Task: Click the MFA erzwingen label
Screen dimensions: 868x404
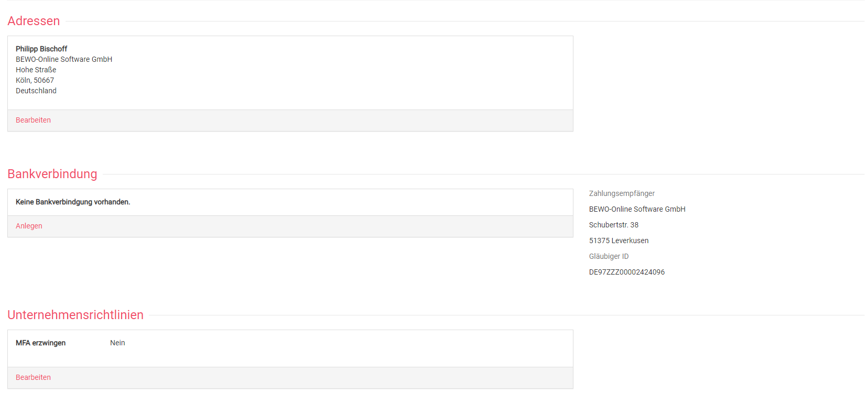Action: pos(40,343)
